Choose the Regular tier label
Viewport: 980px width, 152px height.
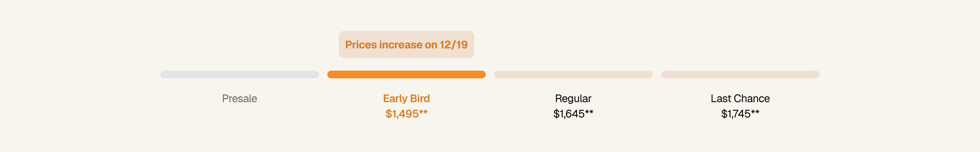pos(573,99)
